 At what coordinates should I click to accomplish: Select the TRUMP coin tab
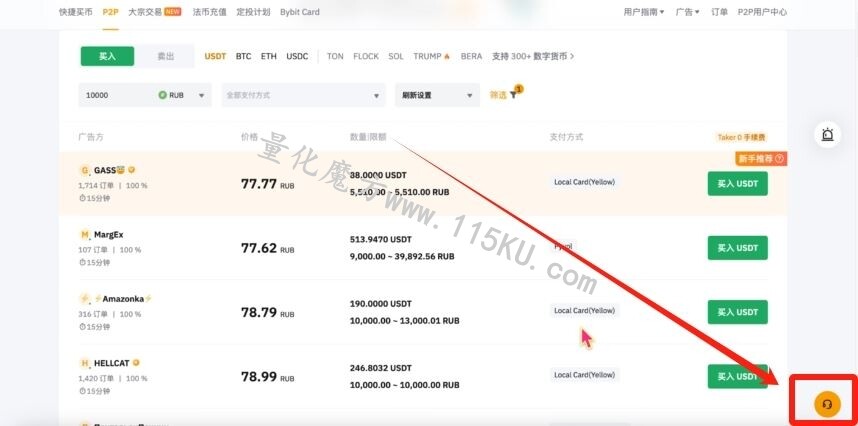431,56
